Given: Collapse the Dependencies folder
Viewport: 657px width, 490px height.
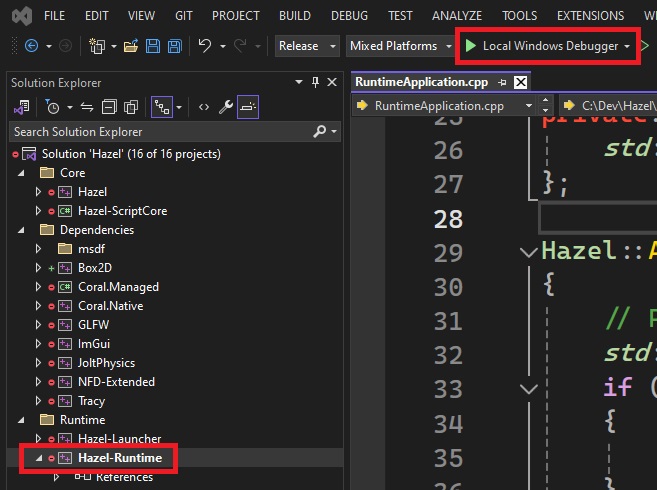Looking at the screenshot, I should click(x=21, y=230).
